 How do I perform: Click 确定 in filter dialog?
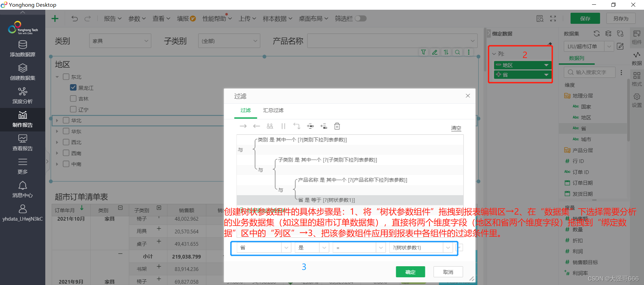pyautogui.click(x=410, y=272)
